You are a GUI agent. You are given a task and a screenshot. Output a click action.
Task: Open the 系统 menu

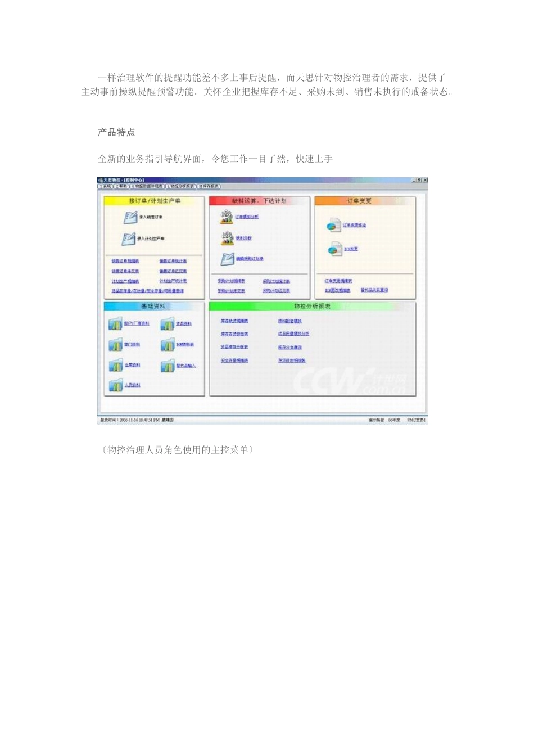click(106, 186)
